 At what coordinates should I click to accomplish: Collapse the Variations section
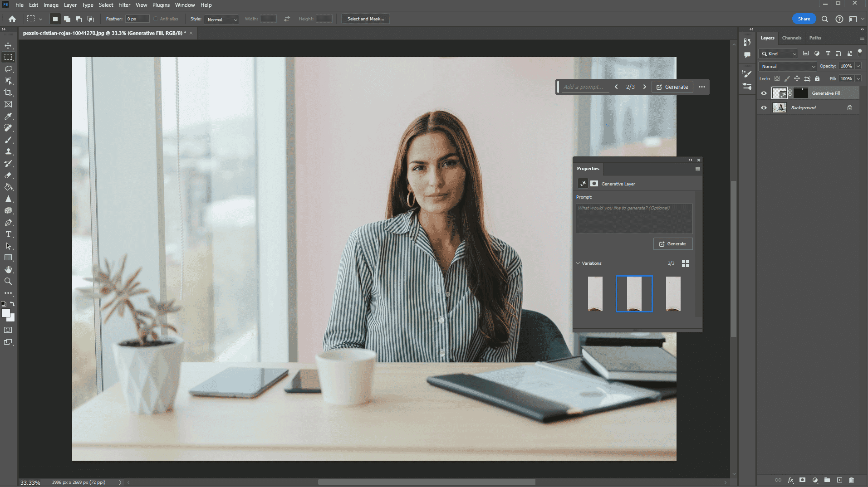coord(578,263)
